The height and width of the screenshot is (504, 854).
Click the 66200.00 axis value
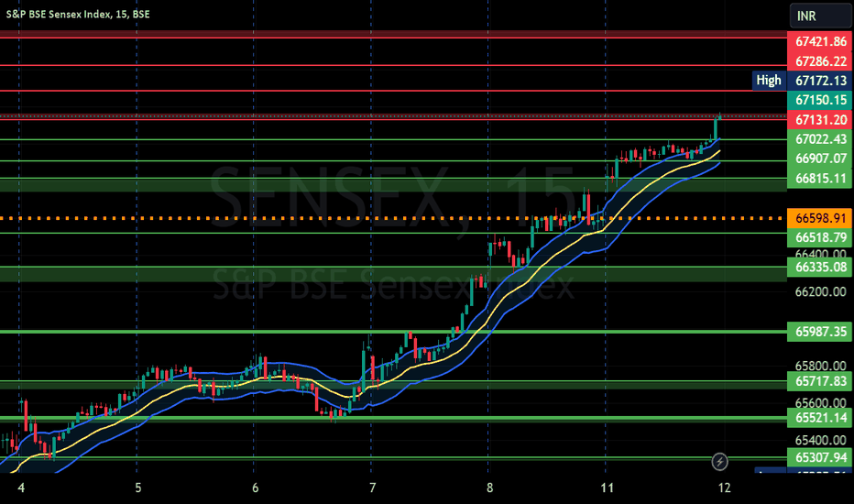click(820, 292)
